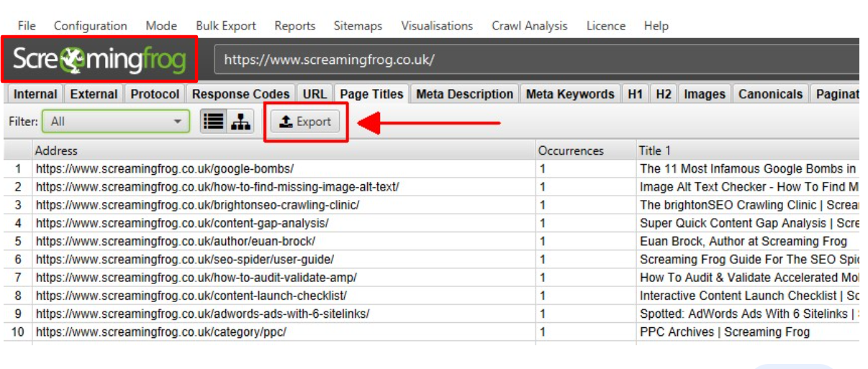Open the Licence menu
Screen dimensions: 868x369
pyautogui.click(x=606, y=26)
